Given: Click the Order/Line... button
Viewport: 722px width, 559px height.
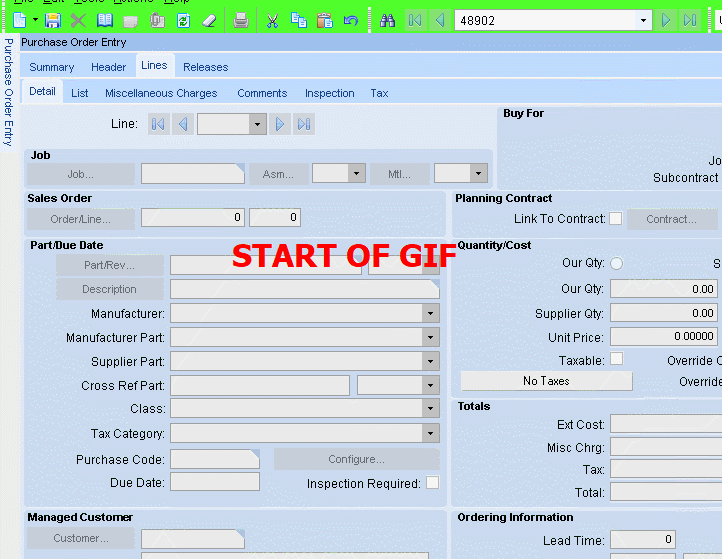Looking at the screenshot, I should point(81,219).
